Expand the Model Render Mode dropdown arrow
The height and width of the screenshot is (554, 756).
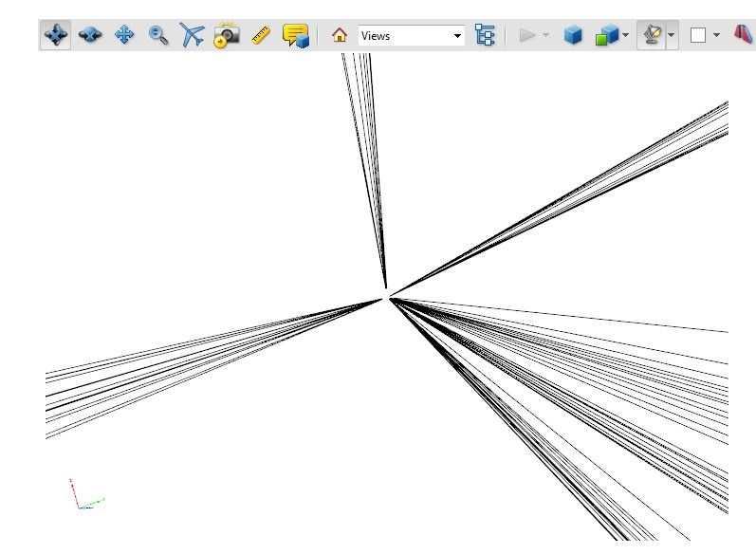point(625,35)
